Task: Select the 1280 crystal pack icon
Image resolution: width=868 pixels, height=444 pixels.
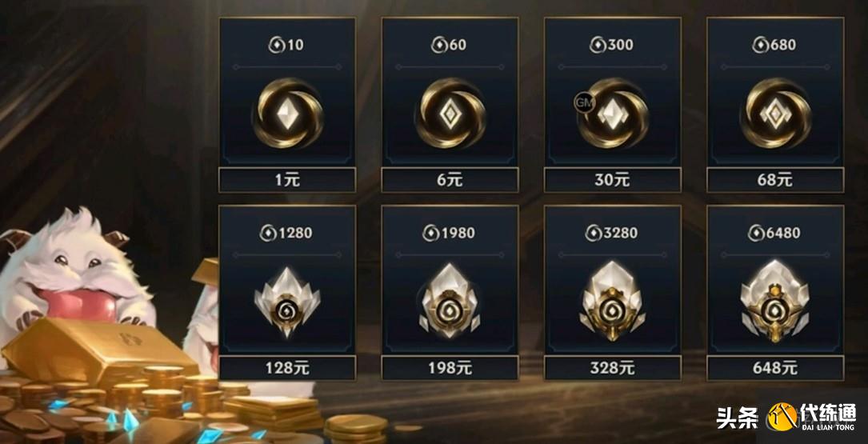Action: pyautogui.click(x=287, y=302)
